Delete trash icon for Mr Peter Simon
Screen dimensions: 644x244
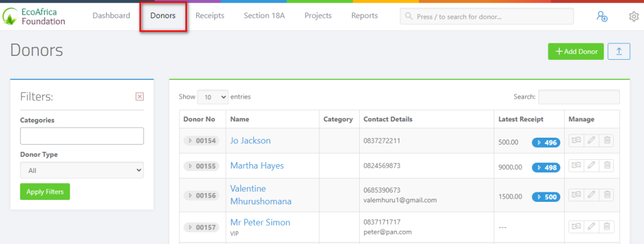point(607,226)
